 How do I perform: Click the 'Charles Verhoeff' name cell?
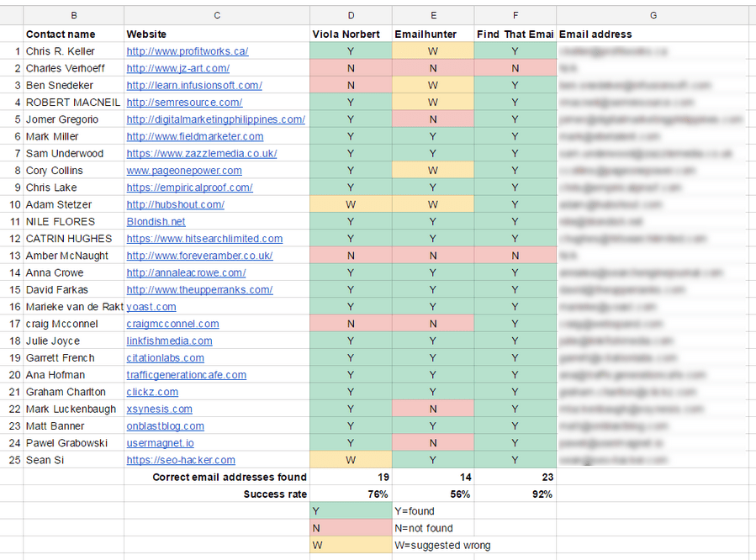click(73, 68)
